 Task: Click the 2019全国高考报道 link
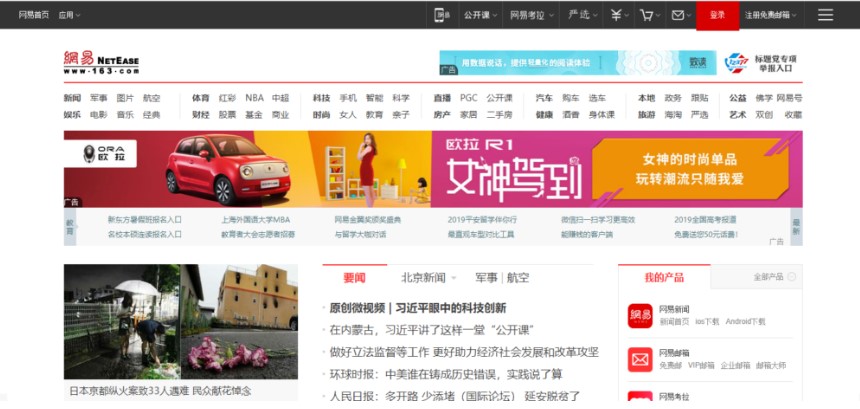[x=705, y=220]
